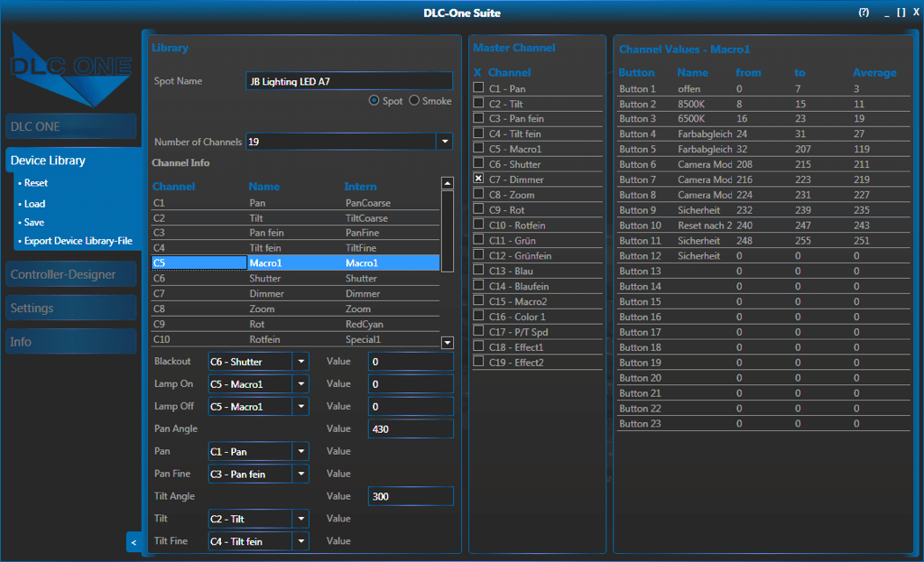Image resolution: width=924 pixels, height=562 pixels.
Task: Open the Number of Channels dropdown
Action: click(444, 142)
